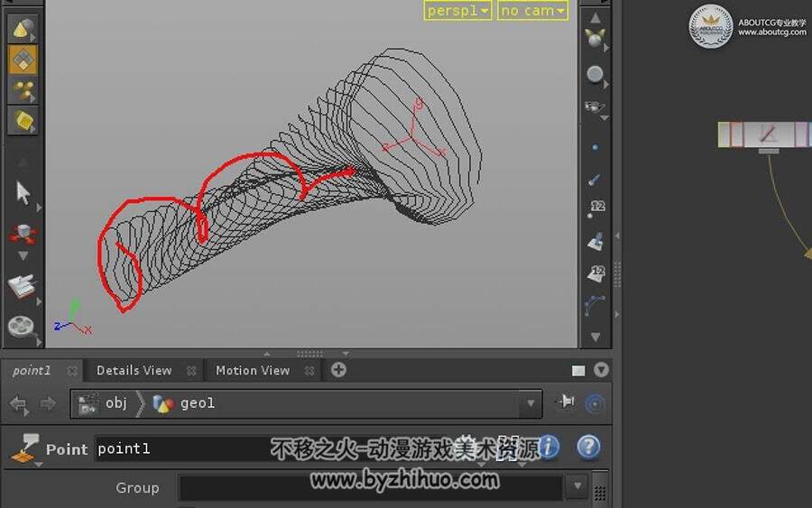The height and width of the screenshot is (508, 812).
Task: Open the persp1 viewport menu
Action: pyautogui.click(x=457, y=10)
